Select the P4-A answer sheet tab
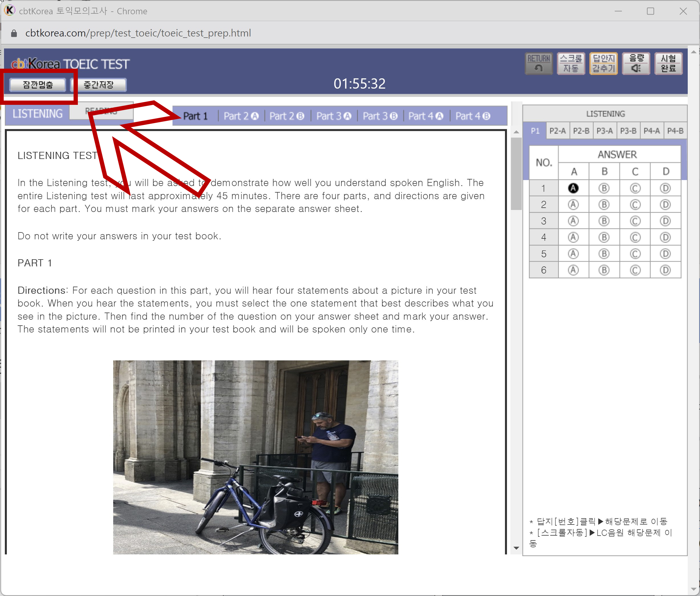 [652, 131]
